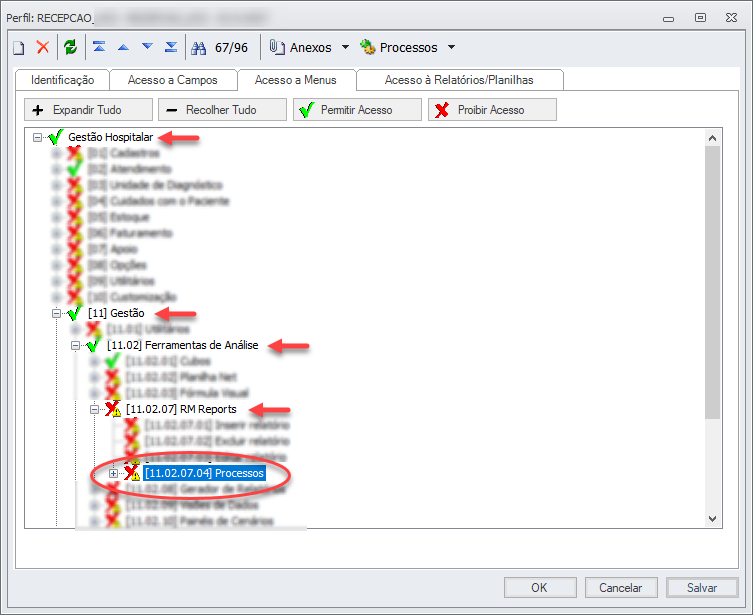Click the Proibir Acesso button

(x=492, y=110)
